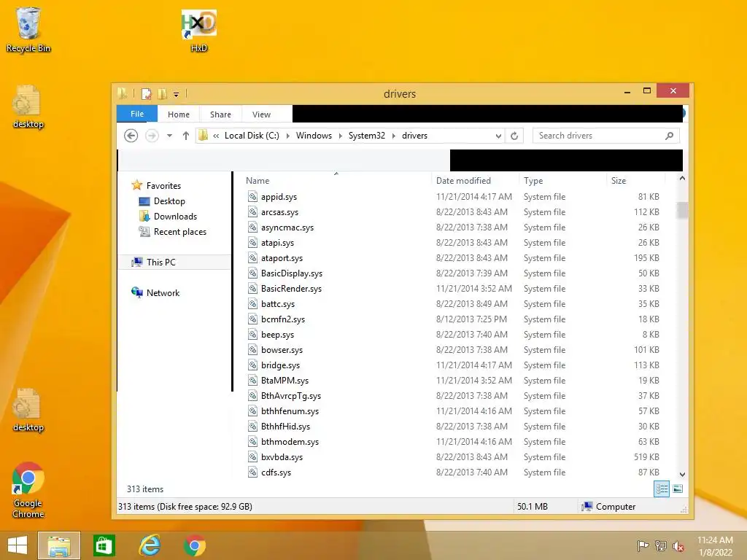This screenshot has width=747, height=560.
Task: Refresh the drivers folder
Action: (x=514, y=136)
